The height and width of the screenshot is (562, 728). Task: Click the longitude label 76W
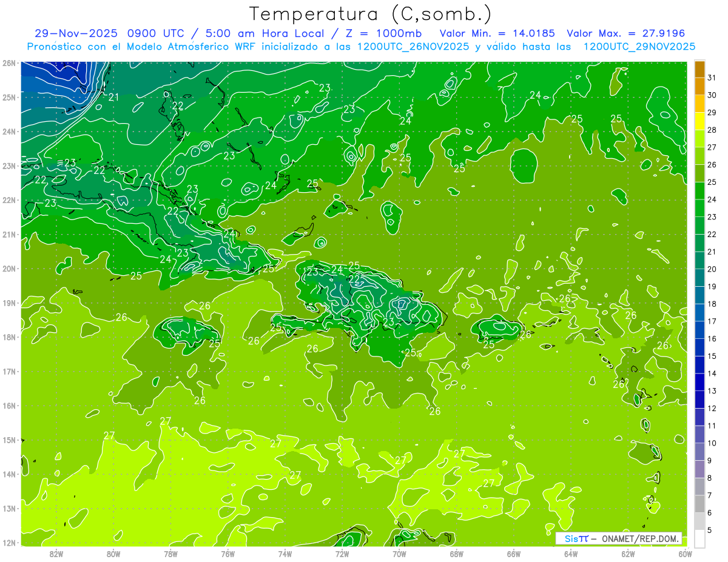pyautogui.click(x=228, y=554)
